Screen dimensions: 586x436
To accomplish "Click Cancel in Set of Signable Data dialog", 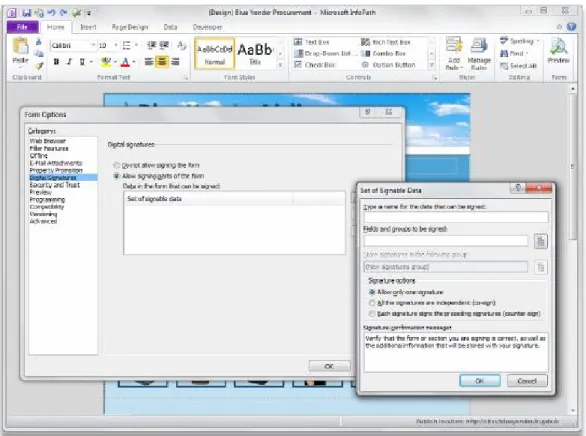I will [x=527, y=381].
